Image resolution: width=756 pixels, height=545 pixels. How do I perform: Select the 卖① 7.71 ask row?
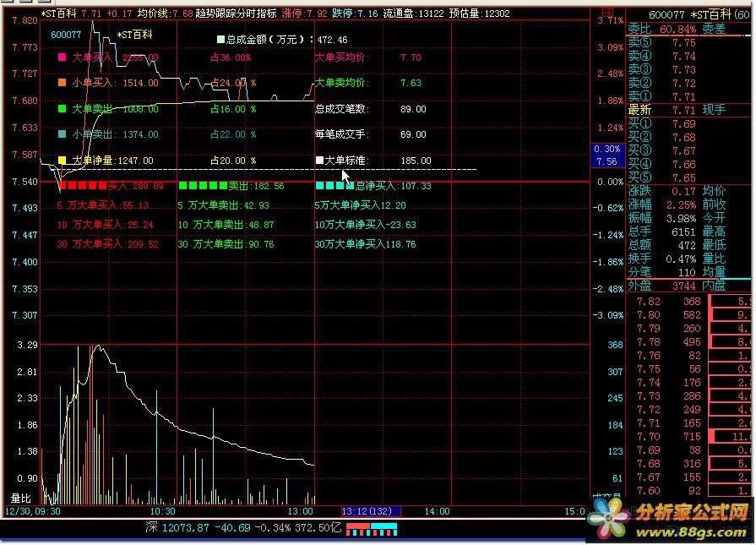click(x=662, y=96)
